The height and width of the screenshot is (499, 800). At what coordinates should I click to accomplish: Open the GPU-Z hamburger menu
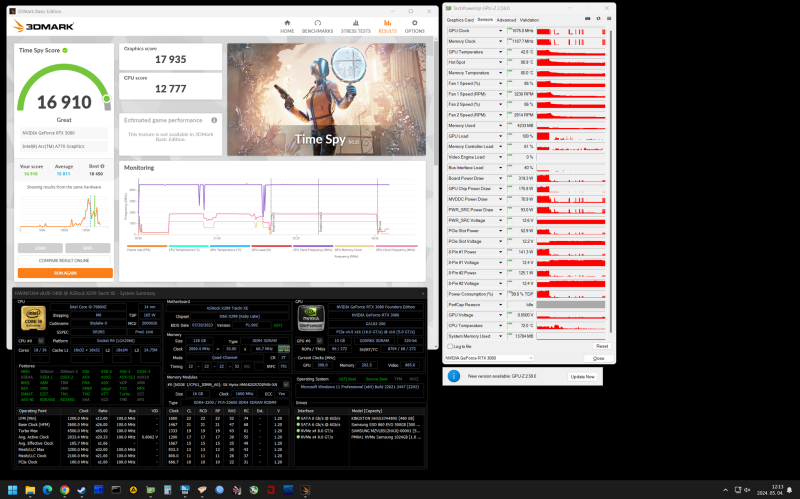609,18
